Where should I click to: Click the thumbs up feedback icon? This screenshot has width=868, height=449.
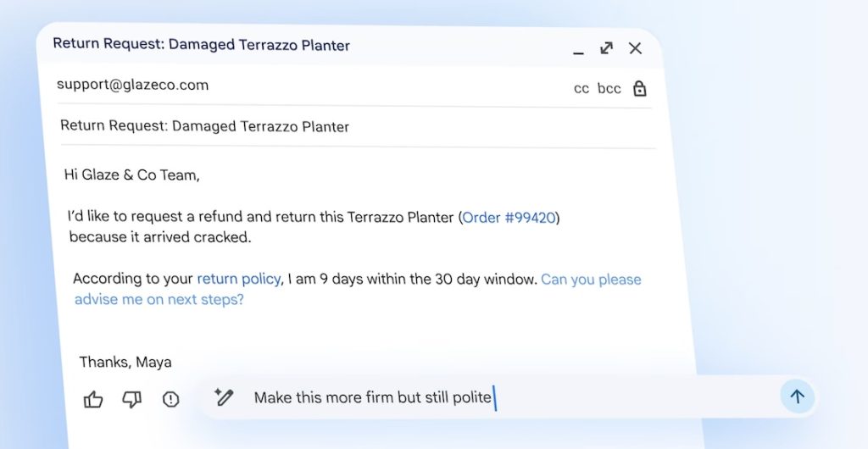point(93,400)
